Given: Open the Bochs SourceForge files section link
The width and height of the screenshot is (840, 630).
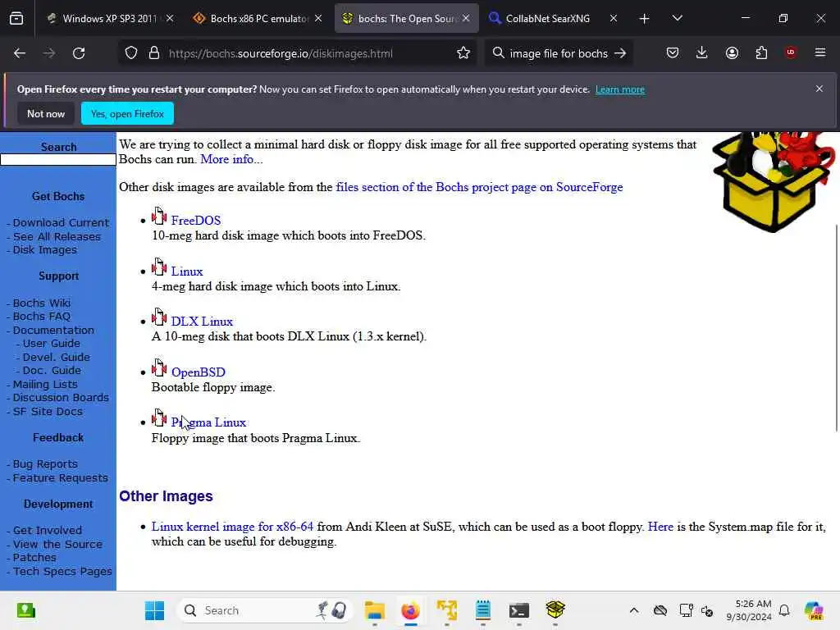Looking at the screenshot, I should pos(479,187).
